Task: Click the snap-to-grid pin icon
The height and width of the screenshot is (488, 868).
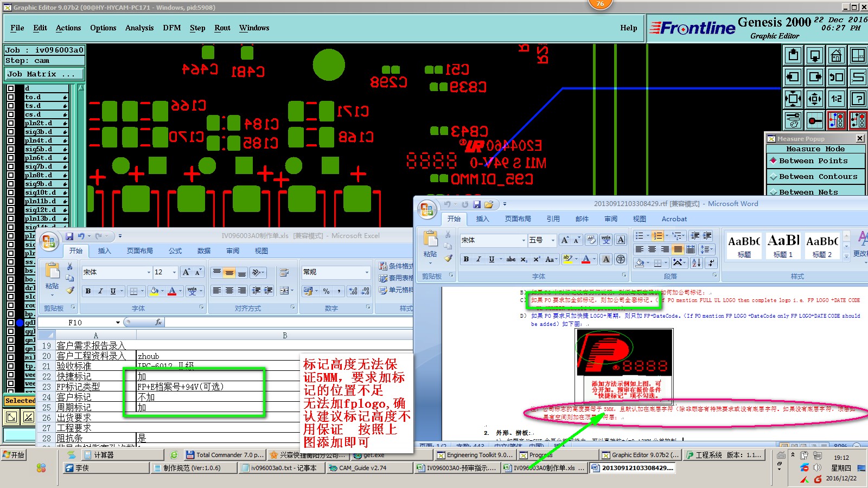Action: pyautogui.click(x=815, y=120)
